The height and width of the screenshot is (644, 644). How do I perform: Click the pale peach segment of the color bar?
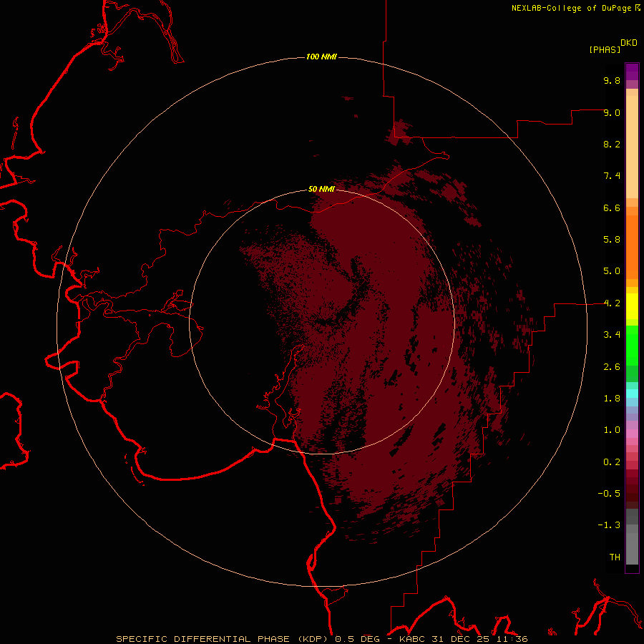pos(632,147)
